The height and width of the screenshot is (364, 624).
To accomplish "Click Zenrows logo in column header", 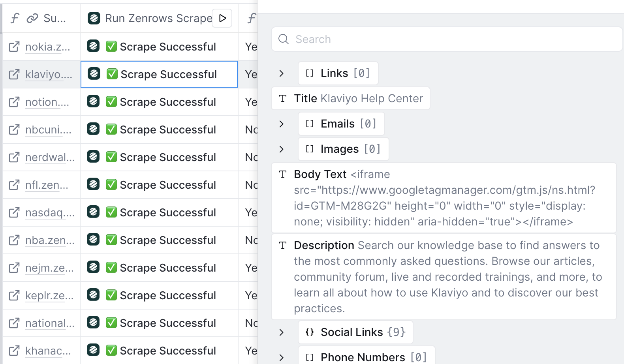I will point(94,18).
